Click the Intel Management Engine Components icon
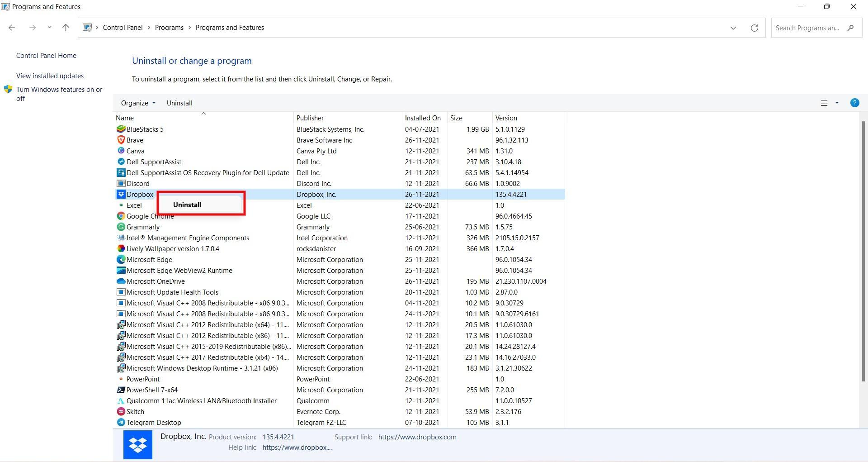Screen dimensions: 868x462 point(121,238)
